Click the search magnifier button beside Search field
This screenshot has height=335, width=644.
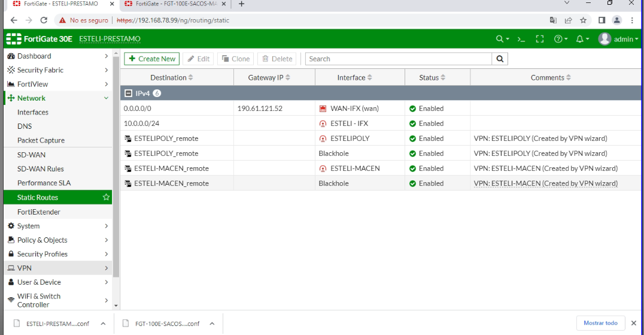(x=500, y=59)
